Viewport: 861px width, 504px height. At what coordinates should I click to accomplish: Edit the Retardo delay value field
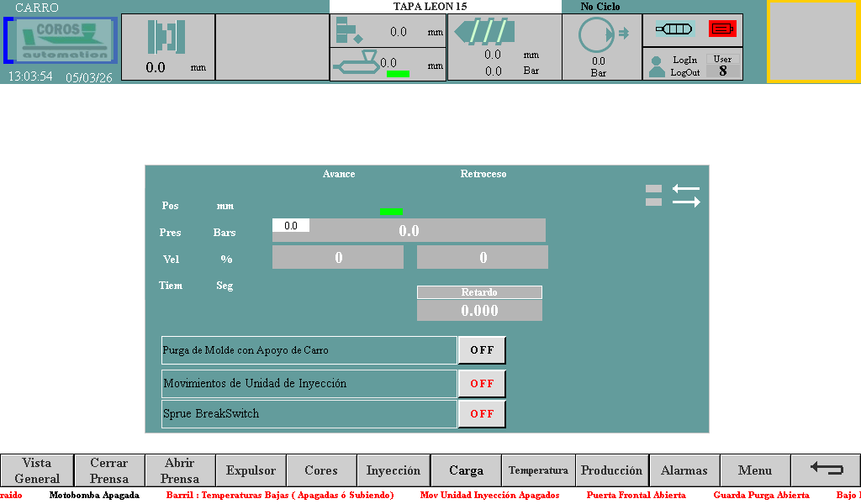pos(479,311)
